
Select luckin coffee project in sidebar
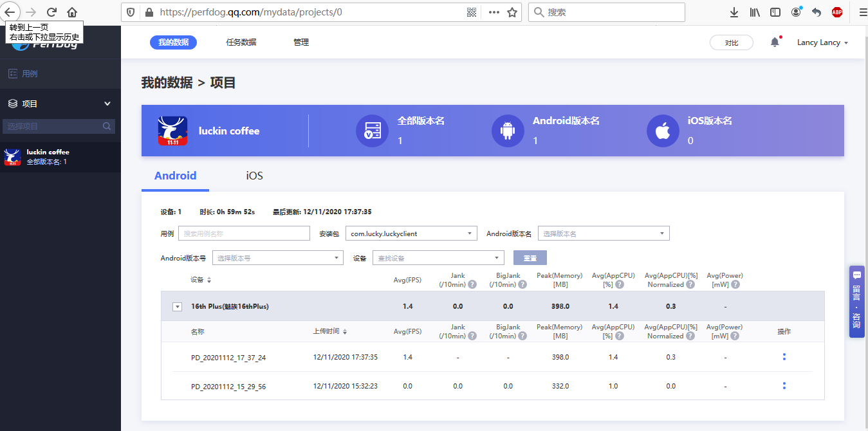60,157
